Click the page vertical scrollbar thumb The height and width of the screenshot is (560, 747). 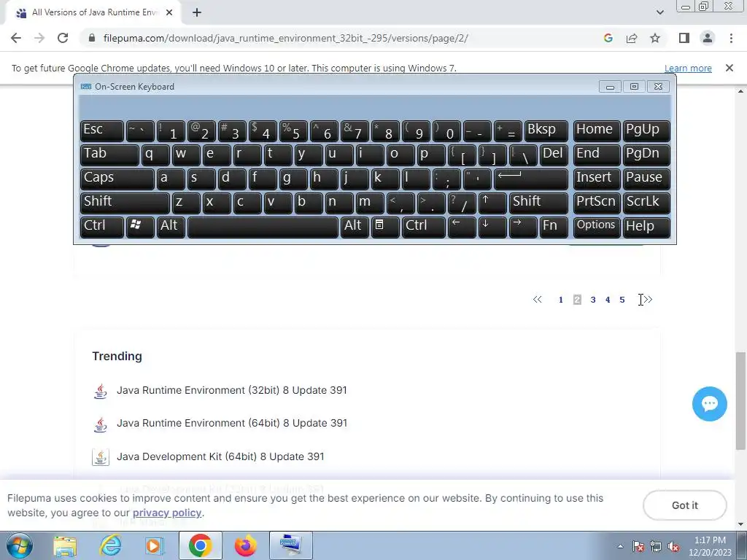pyautogui.click(x=740, y=401)
